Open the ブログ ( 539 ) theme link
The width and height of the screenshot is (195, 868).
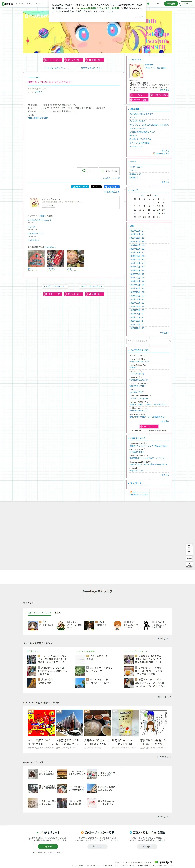pos(135,167)
